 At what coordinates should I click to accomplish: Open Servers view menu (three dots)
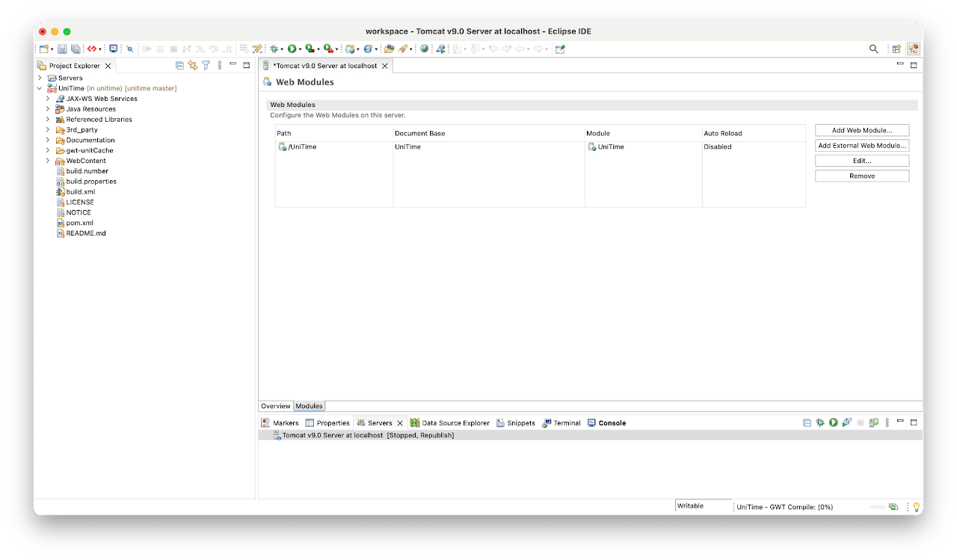(x=887, y=422)
